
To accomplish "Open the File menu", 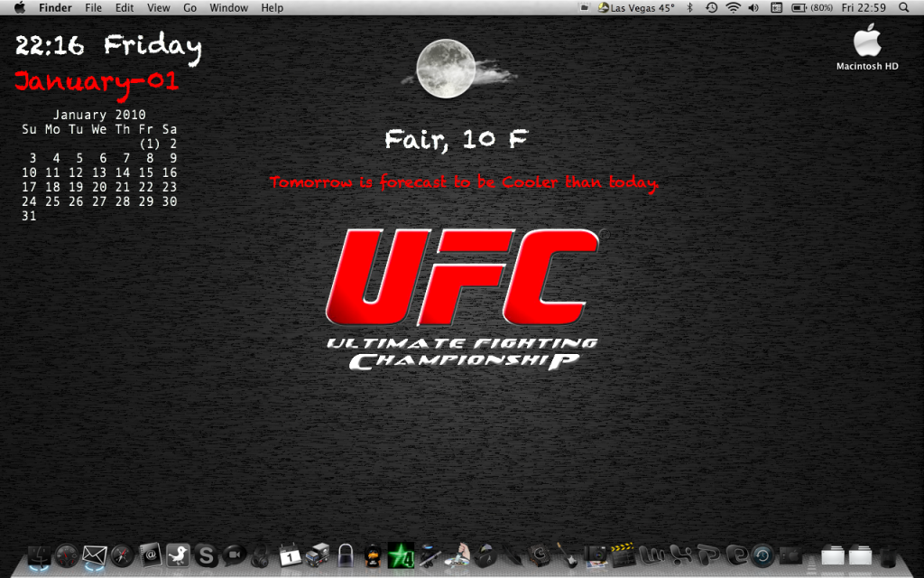I will (x=93, y=7).
